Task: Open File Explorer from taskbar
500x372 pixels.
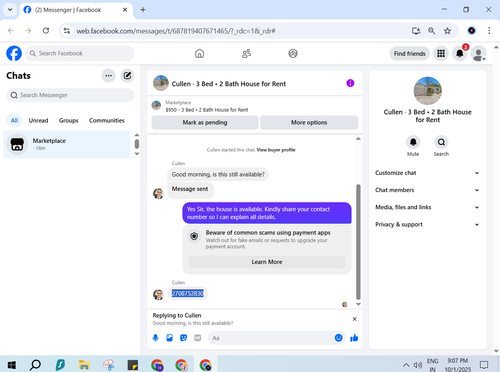Action: 84,365
